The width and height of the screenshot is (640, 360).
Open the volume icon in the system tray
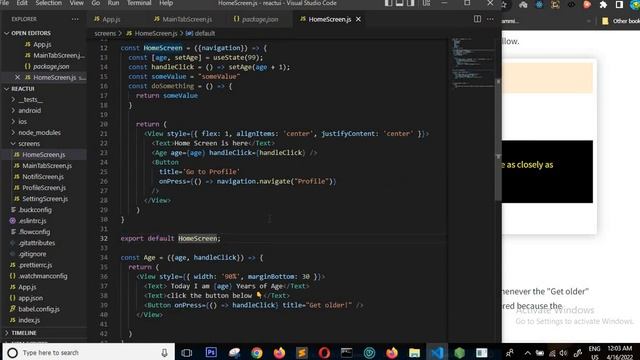pos(564,353)
